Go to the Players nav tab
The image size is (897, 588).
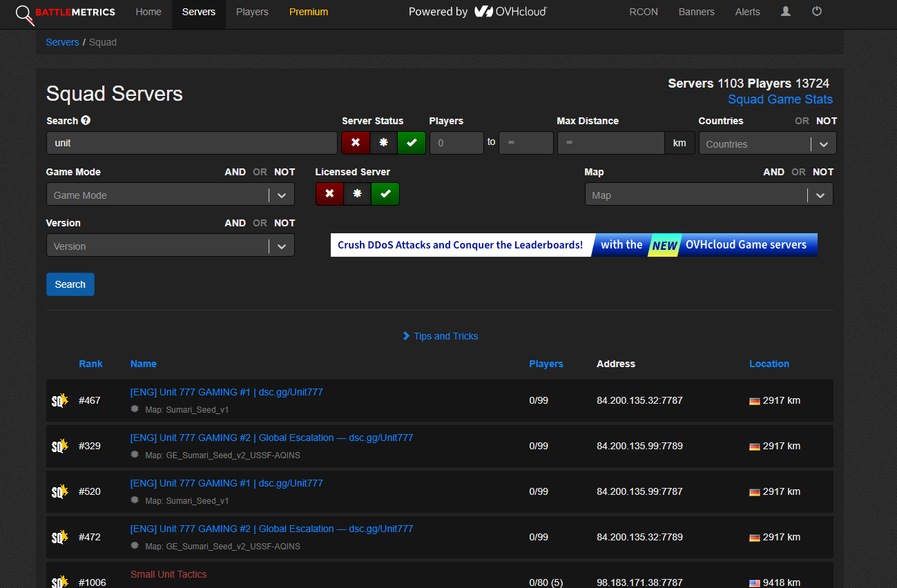point(252,12)
